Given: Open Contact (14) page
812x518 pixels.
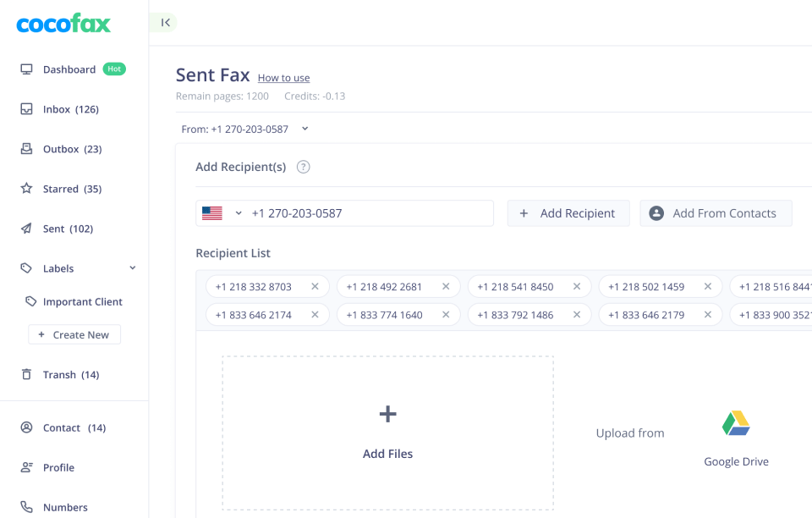Looking at the screenshot, I should pyautogui.click(x=74, y=428).
